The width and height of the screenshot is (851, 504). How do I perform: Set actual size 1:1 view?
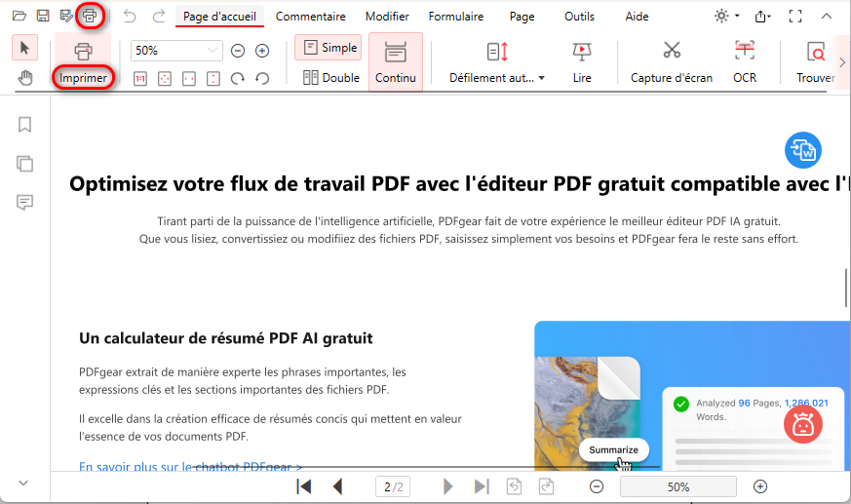[140, 79]
